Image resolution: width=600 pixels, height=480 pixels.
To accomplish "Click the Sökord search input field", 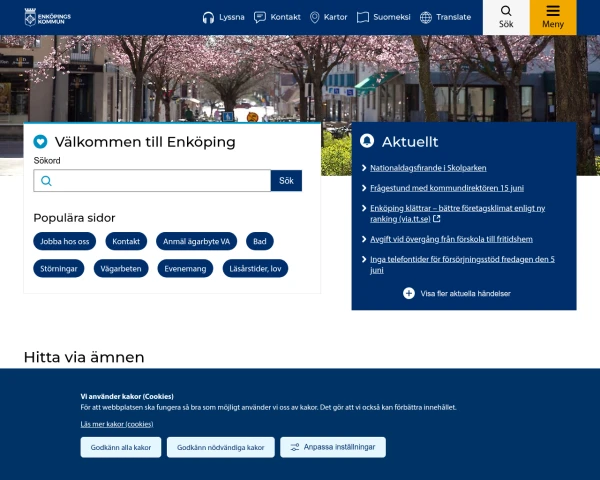I will (x=152, y=181).
